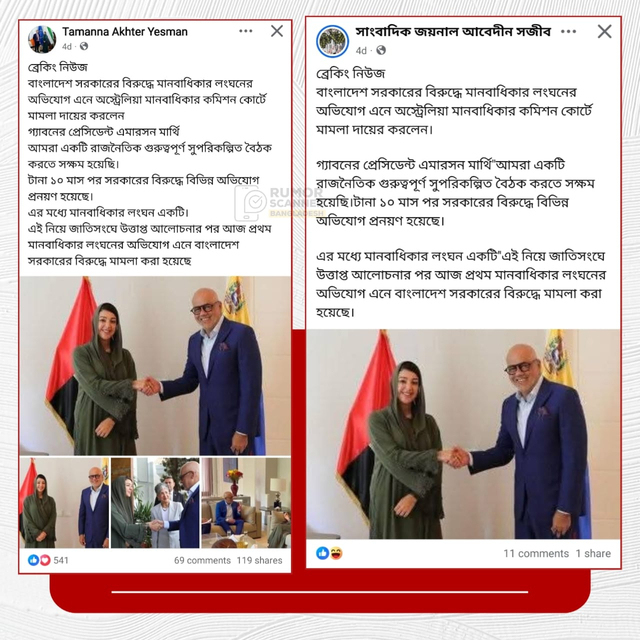This screenshot has height=640, width=640.
Task: Open large handshake photo in left post
Action: coord(156,366)
